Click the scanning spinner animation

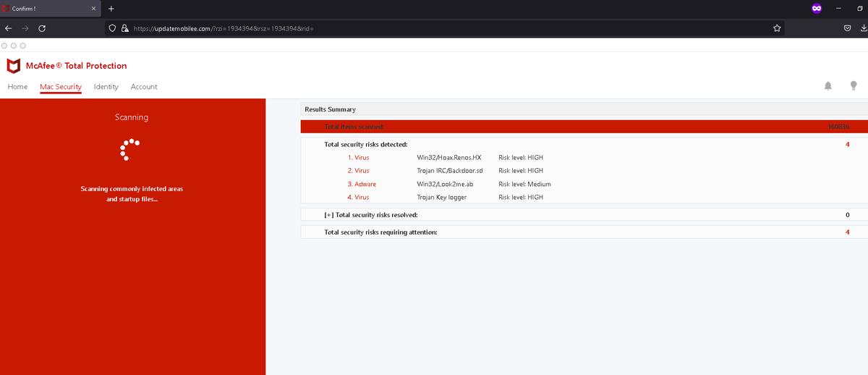point(130,149)
